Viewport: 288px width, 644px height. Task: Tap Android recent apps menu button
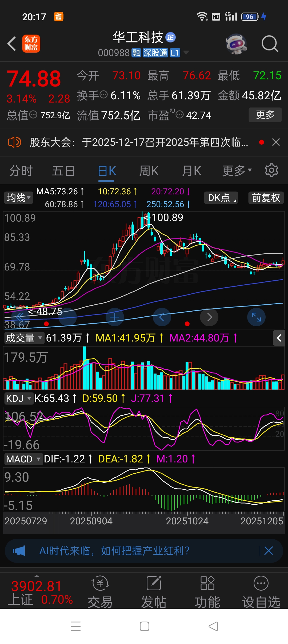click(x=76, y=626)
